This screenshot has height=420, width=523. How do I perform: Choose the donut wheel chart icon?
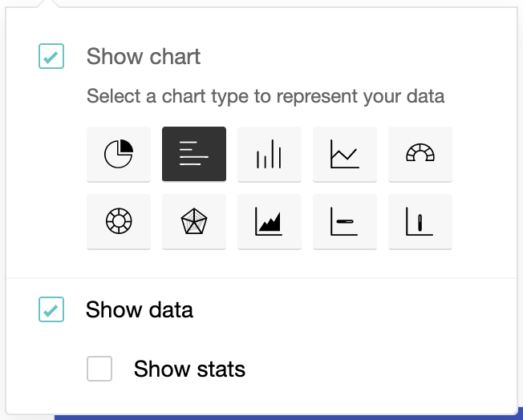tap(119, 221)
